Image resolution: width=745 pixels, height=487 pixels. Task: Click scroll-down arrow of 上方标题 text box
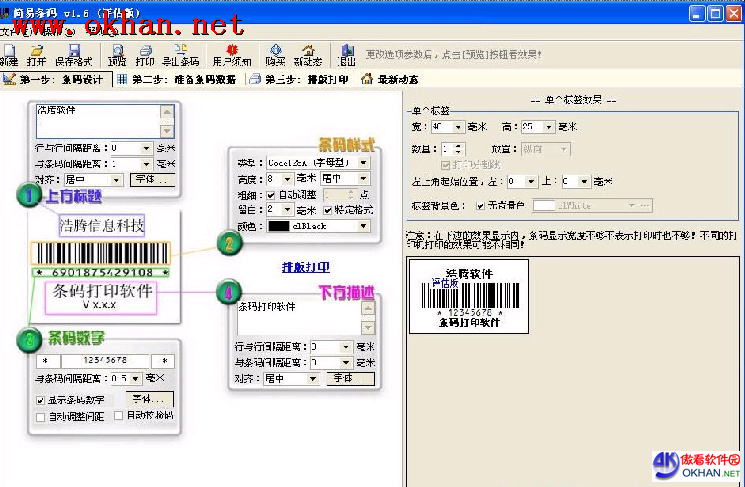click(167, 131)
